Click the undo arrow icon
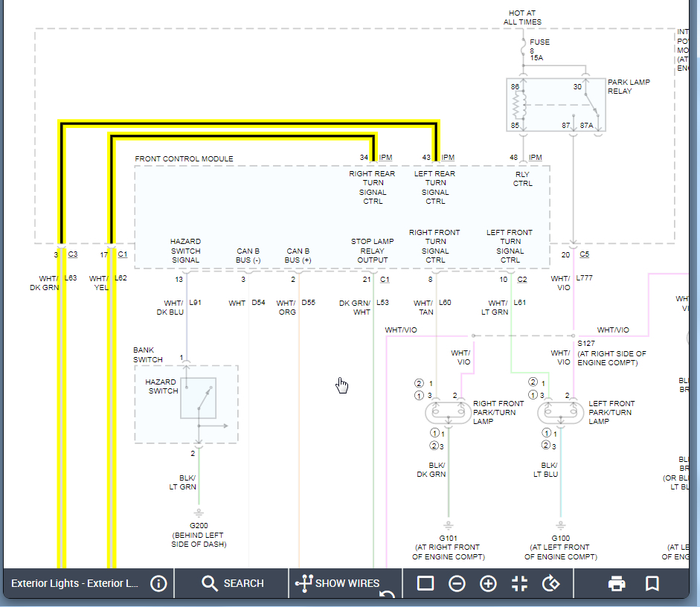The image size is (700, 607). tap(387, 595)
